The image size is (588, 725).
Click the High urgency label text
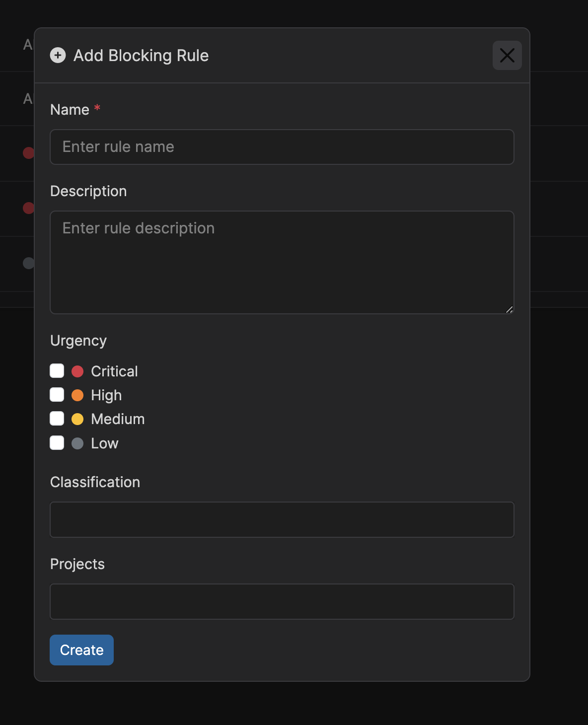(x=106, y=395)
